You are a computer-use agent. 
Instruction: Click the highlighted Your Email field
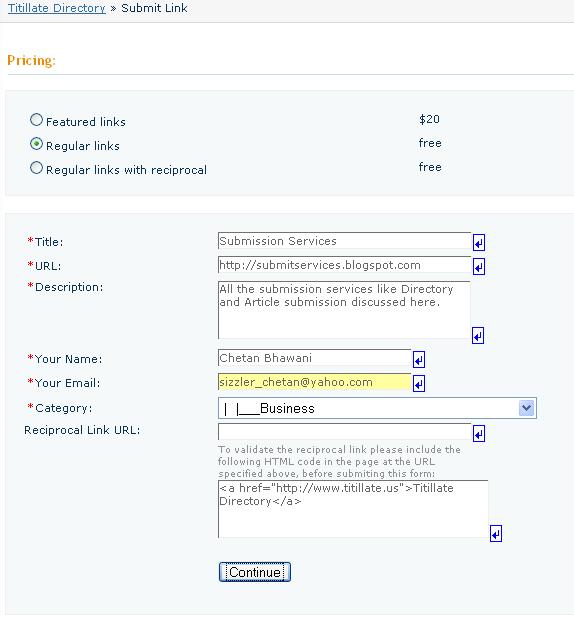(x=314, y=382)
